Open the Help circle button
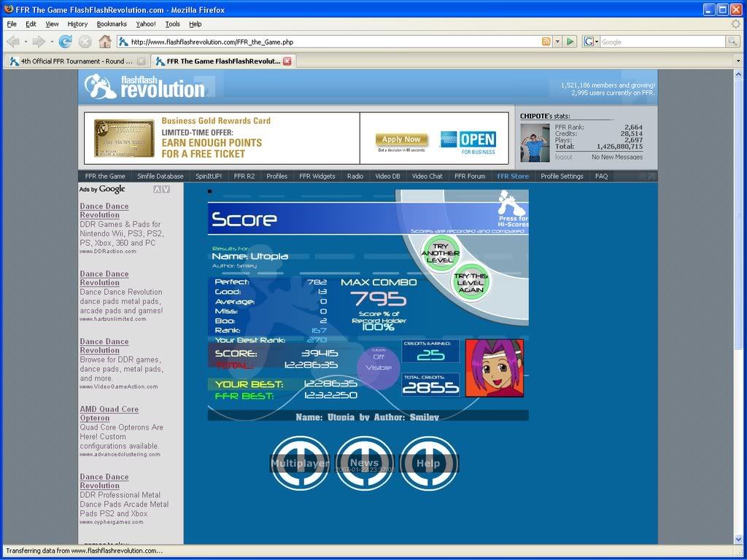The image size is (747, 560). [x=428, y=463]
